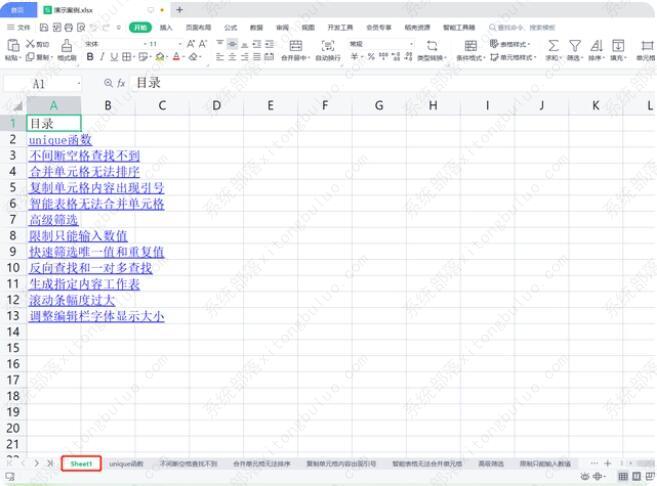This screenshot has height=486, width=657.
Task: Toggle italic formatting
Action: [x=103, y=58]
